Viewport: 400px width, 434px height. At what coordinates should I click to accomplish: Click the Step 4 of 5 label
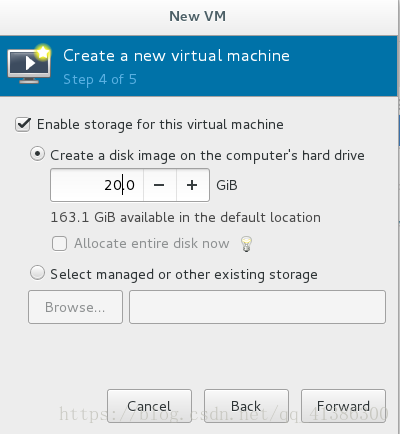point(100,80)
